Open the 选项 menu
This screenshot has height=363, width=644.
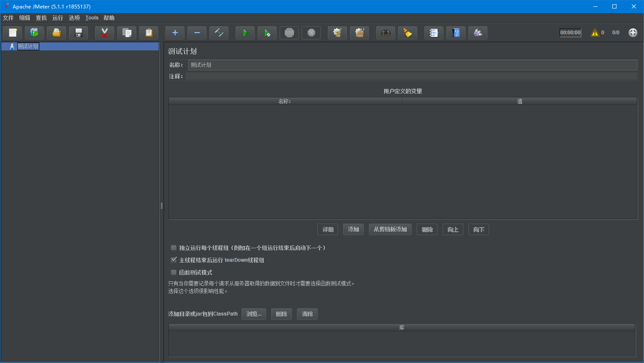click(x=74, y=18)
